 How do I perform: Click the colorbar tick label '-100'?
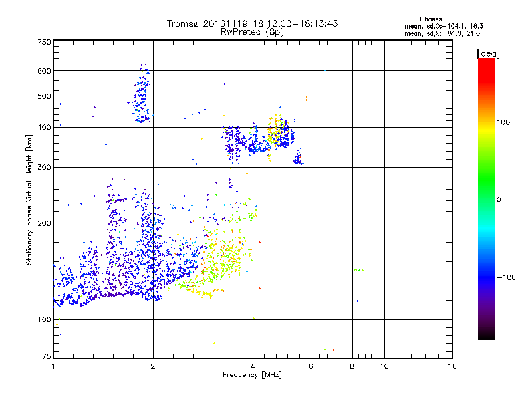tap(506, 277)
